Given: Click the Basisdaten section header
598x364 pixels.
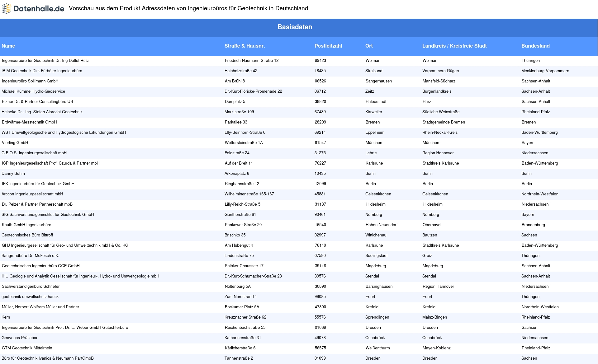Looking at the screenshot, I should 295,27.
